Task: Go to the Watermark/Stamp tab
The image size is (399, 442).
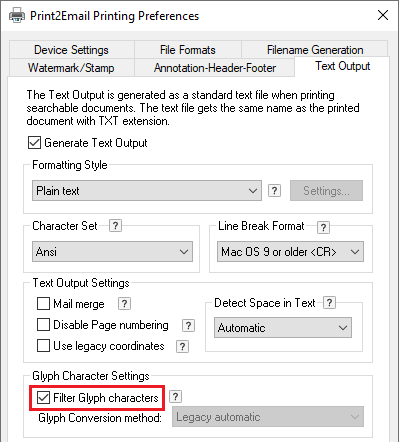Action: pos(71,68)
